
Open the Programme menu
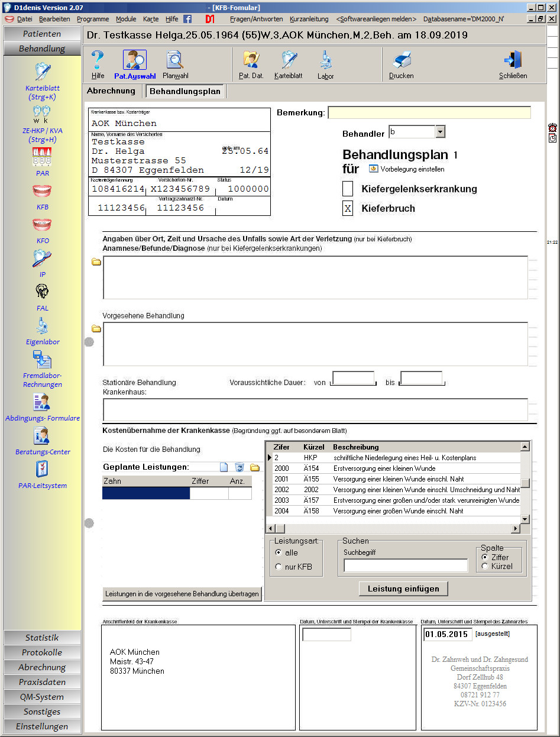pyautogui.click(x=93, y=19)
